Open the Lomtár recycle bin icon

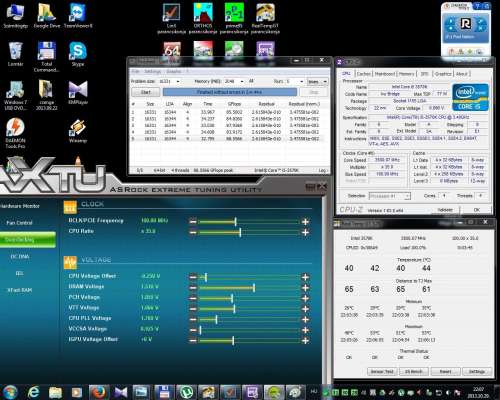[15, 54]
